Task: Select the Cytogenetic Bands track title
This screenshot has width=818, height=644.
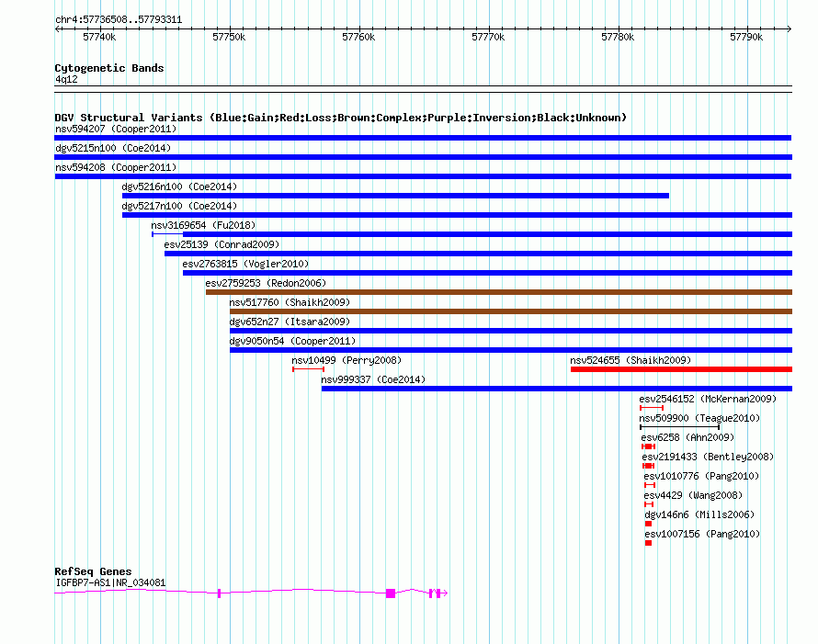Action: point(109,68)
